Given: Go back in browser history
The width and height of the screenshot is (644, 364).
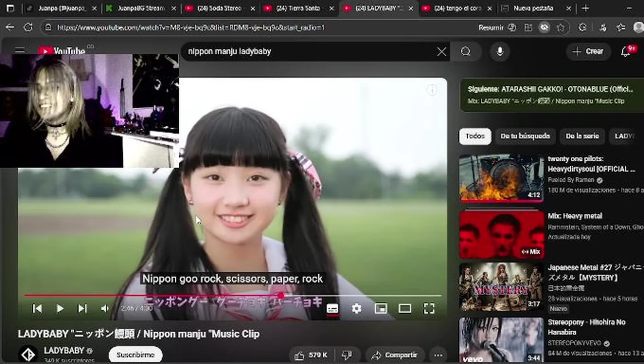Looking at the screenshot, I should pos(10,27).
